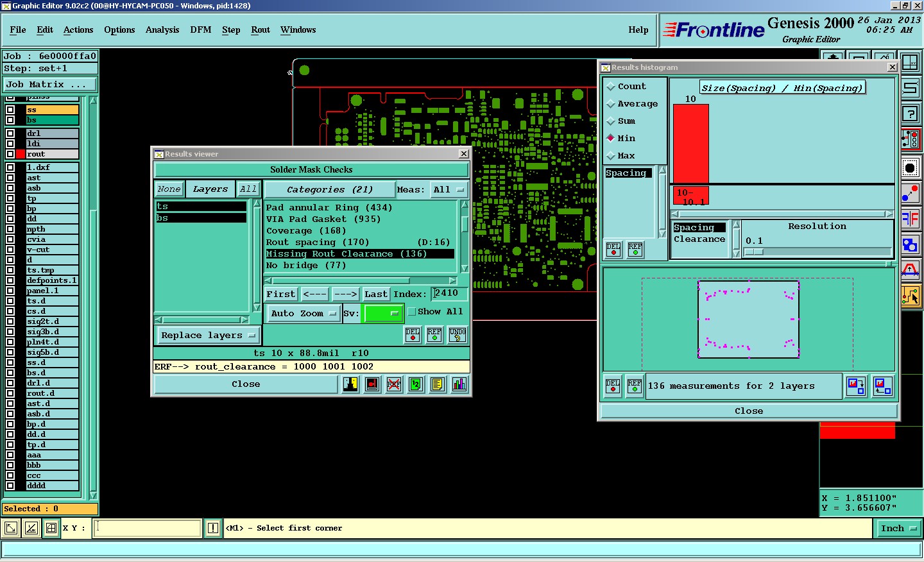Select the Max radio option in histogram
924x562 pixels.
611,156
